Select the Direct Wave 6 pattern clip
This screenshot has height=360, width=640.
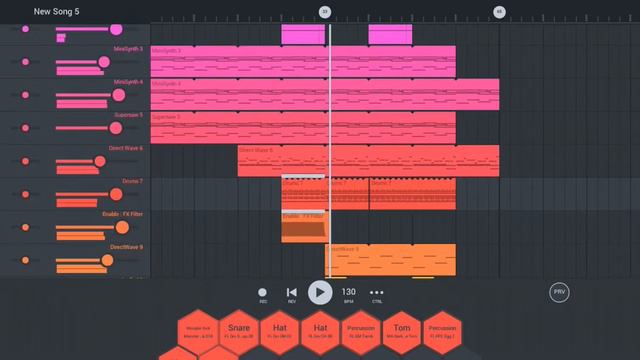click(368, 161)
